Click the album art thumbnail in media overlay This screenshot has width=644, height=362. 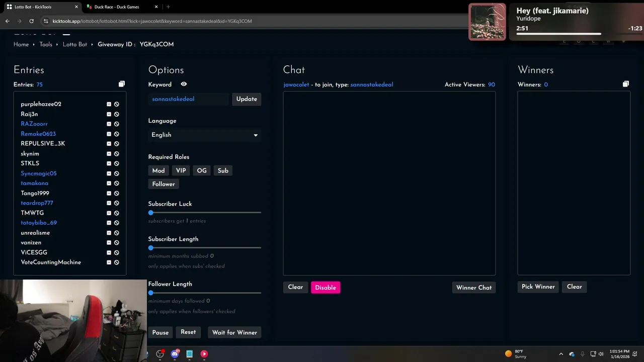[487, 22]
